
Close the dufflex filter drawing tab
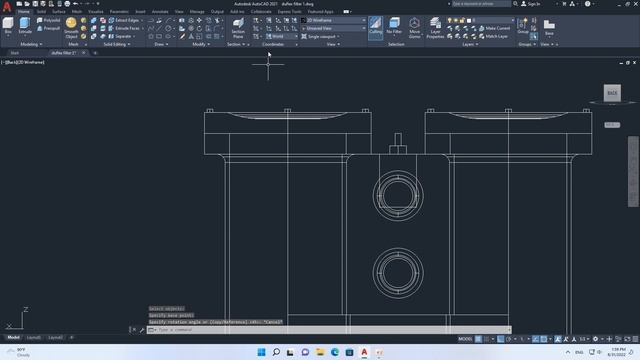(x=84, y=53)
